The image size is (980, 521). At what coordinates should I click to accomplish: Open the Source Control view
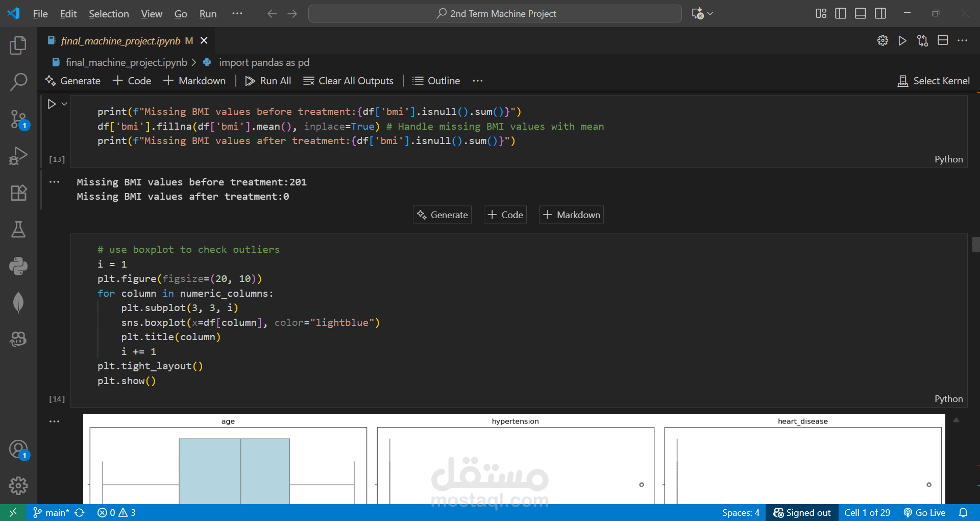click(18, 120)
